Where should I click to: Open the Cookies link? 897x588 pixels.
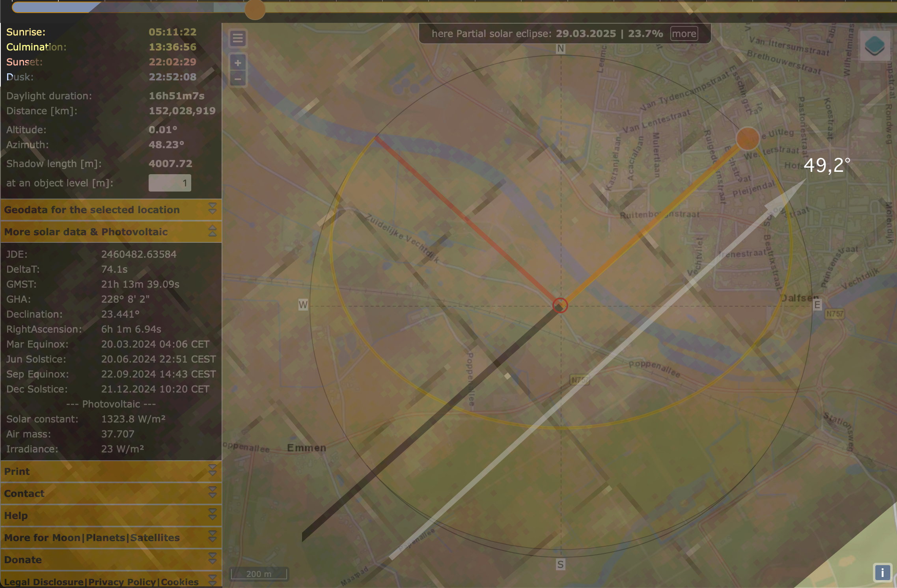[x=180, y=582]
